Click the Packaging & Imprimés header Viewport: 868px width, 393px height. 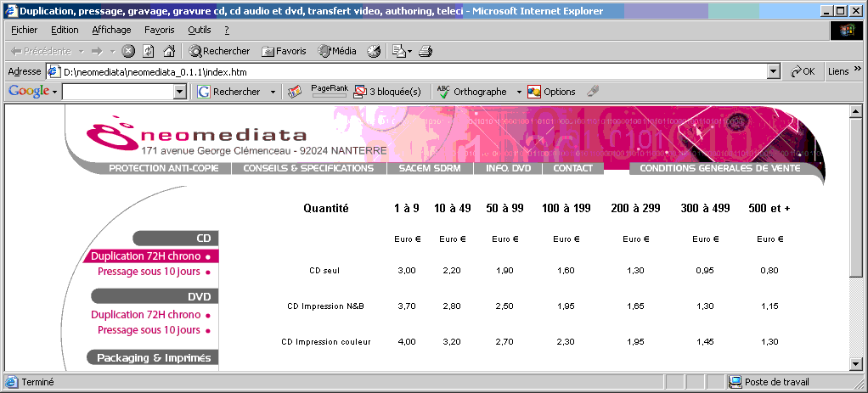pos(153,357)
